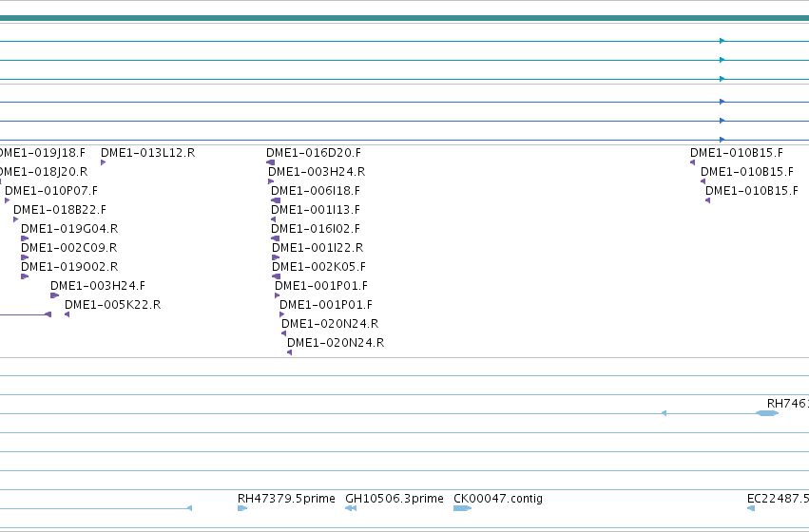Click the arrow glyph beneath DME1-018B22.F
The height and width of the screenshot is (532, 809).
(16, 219)
